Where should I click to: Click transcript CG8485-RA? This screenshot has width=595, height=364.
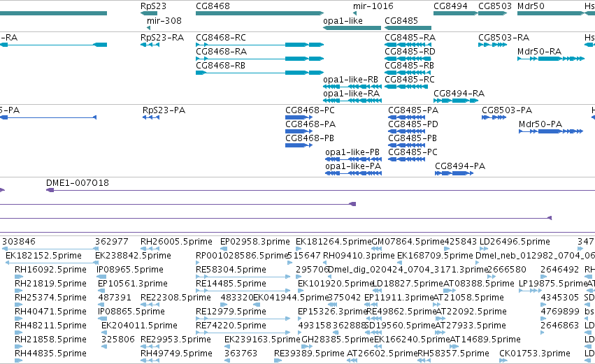pyautogui.click(x=410, y=38)
